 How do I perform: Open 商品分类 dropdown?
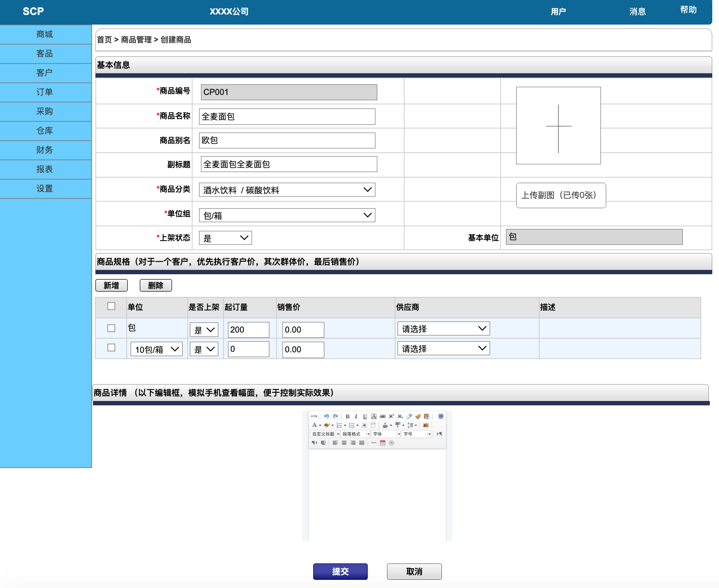point(287,190)
